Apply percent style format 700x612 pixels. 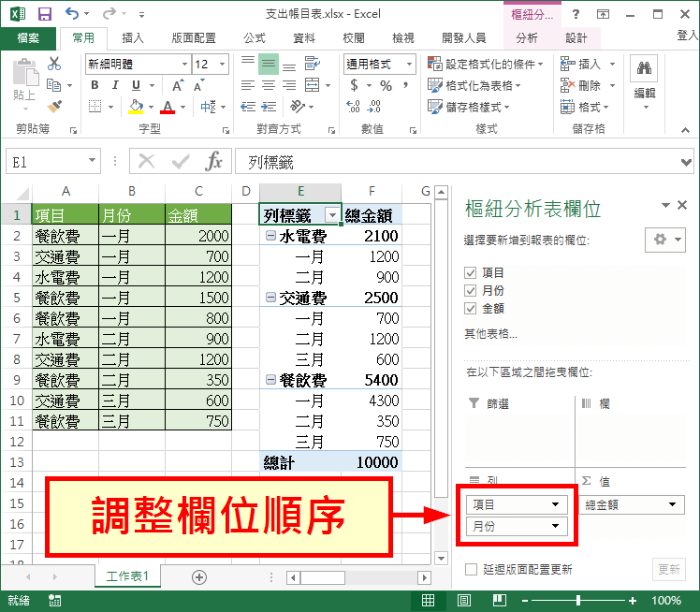click(x=386, y=85)
